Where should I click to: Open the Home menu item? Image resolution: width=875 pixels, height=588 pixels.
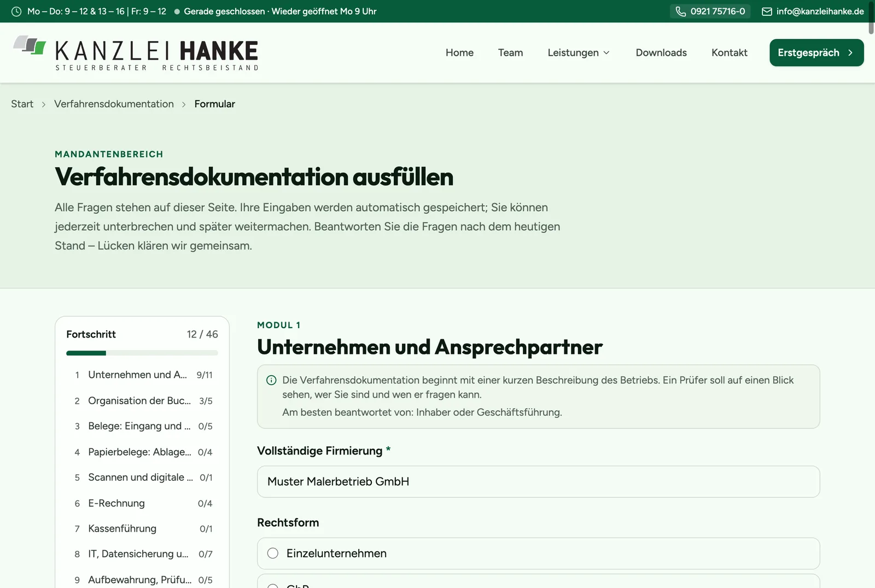pos(459,53)
